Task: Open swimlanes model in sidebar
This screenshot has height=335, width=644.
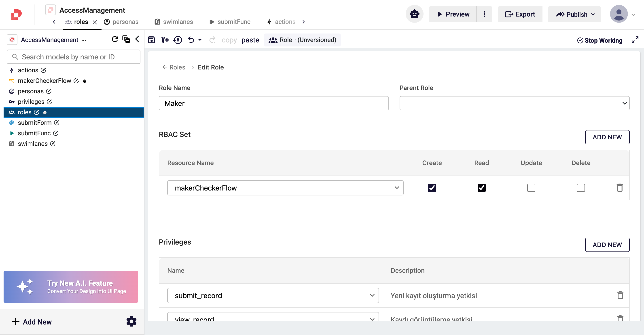Action: [x=32, y=144]
